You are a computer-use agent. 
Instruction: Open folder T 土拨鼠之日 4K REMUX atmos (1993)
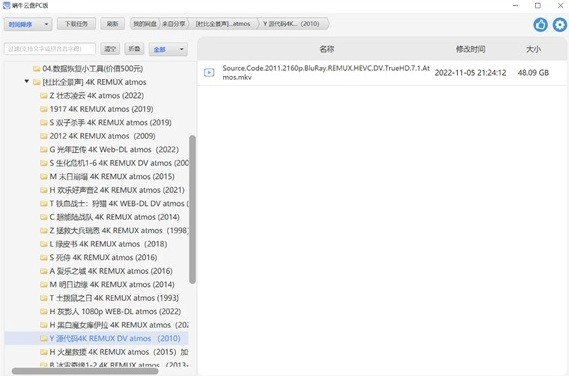tap(114, 298)
